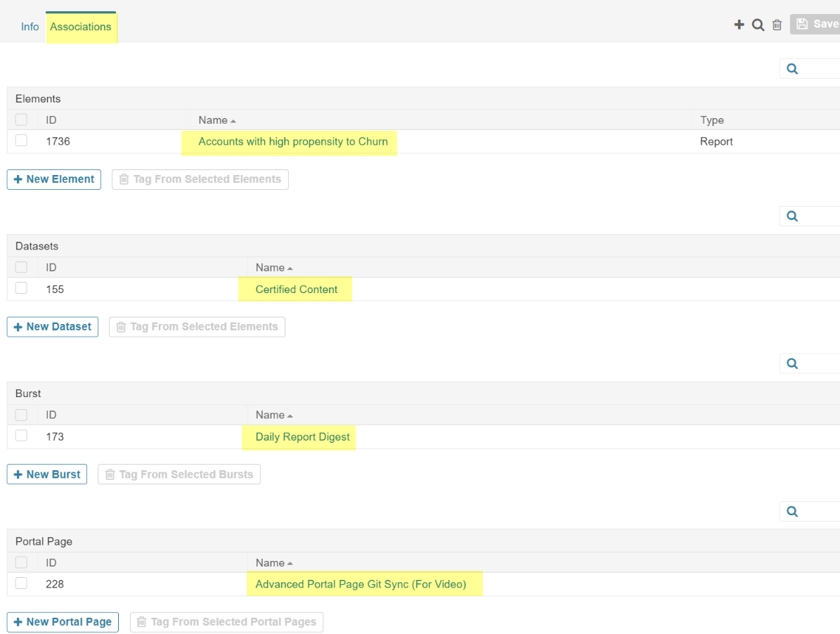Select the Associations tab
840x634 pixels.
(81, 27)
